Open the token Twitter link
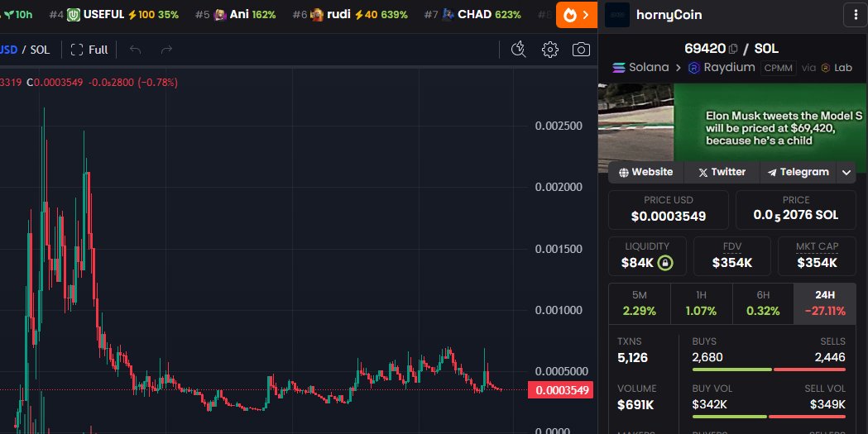 [722, 172]
